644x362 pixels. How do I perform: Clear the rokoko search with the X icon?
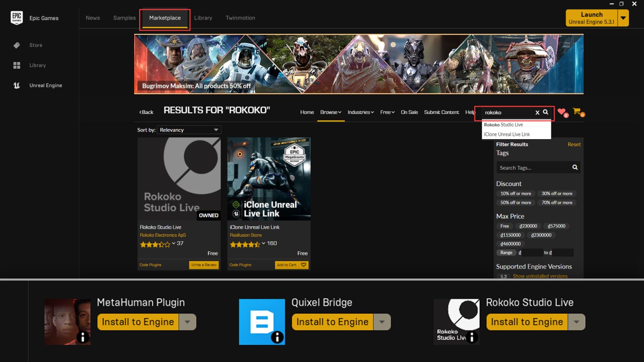tap(537, 113)
